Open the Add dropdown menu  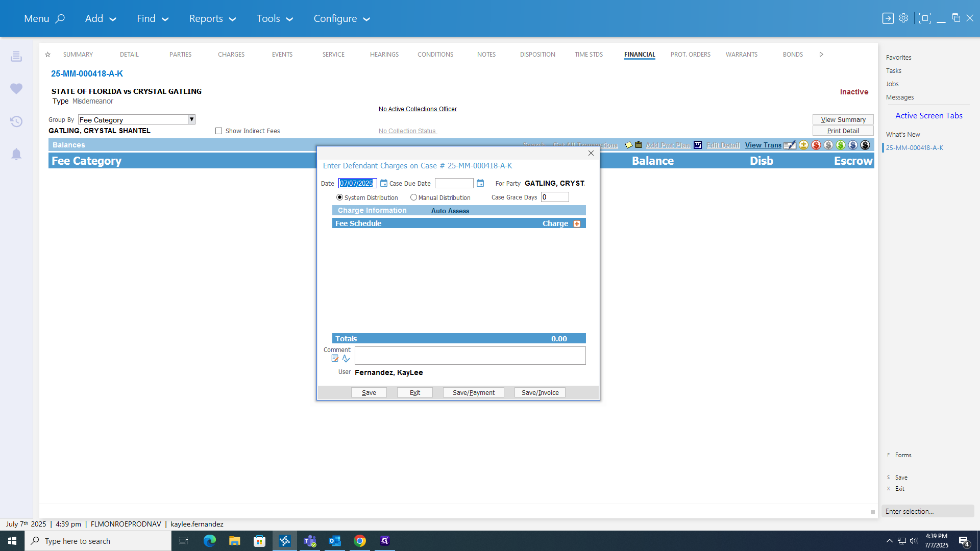tap(101, 18)
